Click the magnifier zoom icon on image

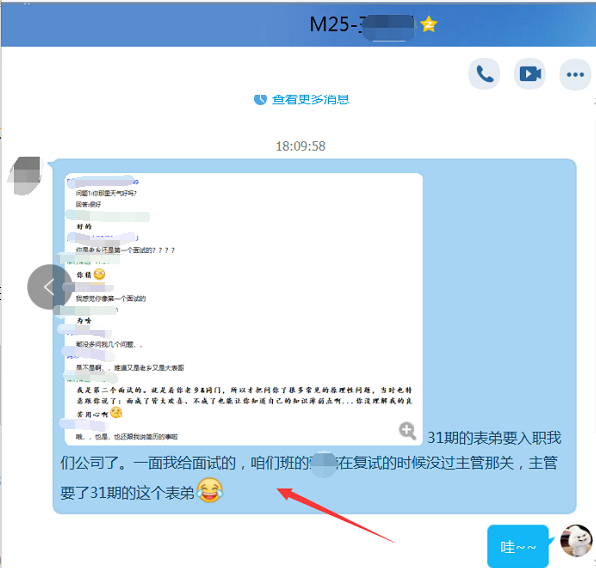point(407,430)
